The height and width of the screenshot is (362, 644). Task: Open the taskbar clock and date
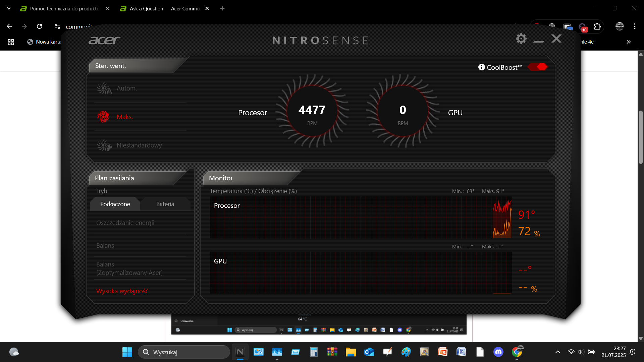pos(613,352)
